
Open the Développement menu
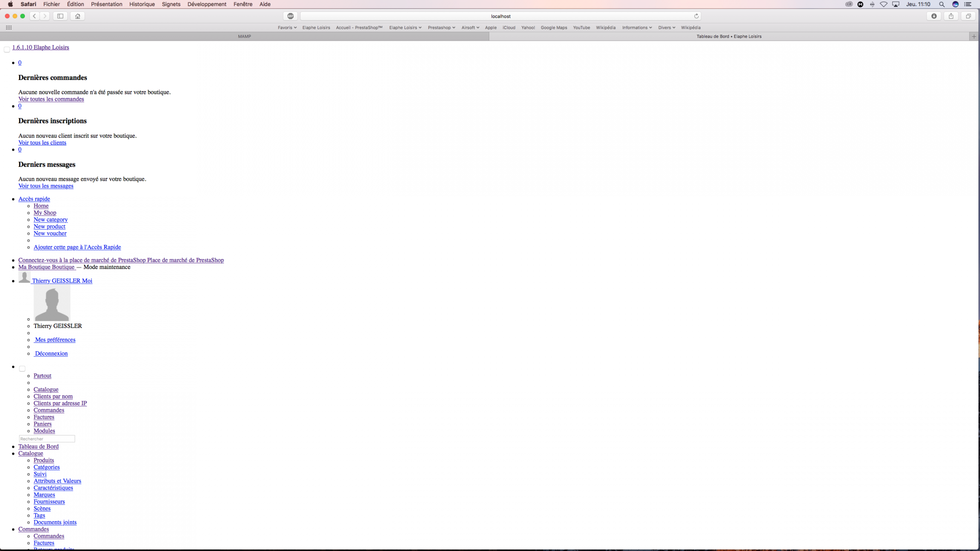coord(207,4)
